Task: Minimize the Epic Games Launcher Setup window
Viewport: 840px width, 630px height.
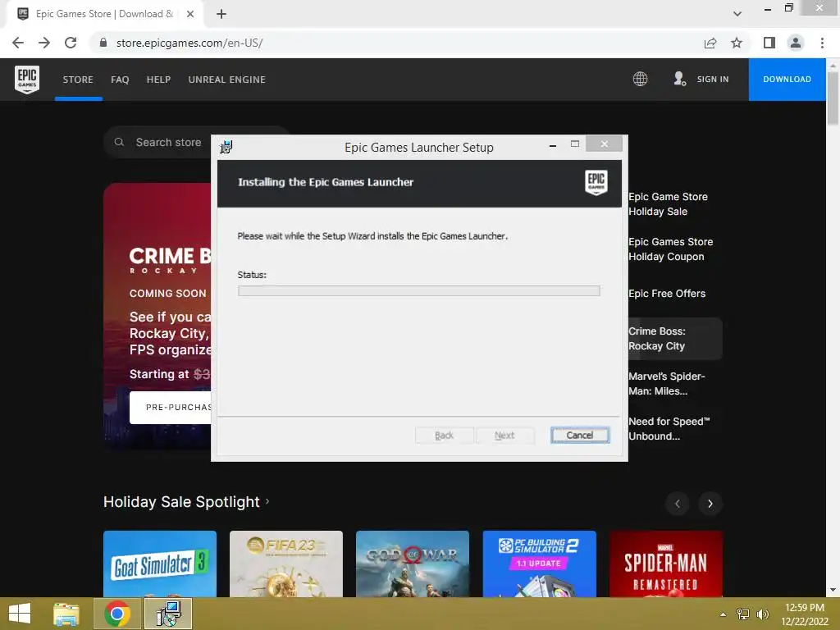Action: (x=552, y=145)
